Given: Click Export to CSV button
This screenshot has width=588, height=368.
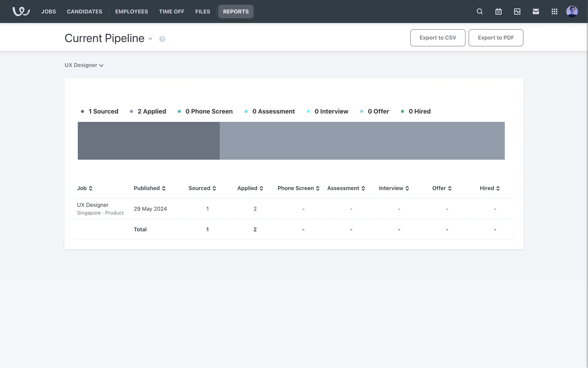Looking at the screenshot, I should pos(438,38).
